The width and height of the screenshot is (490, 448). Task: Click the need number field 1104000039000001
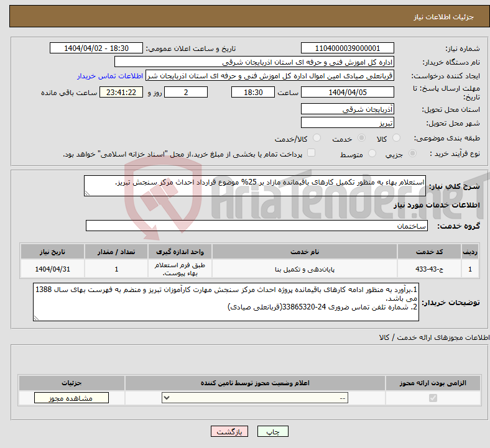click(x=347, y=48)
